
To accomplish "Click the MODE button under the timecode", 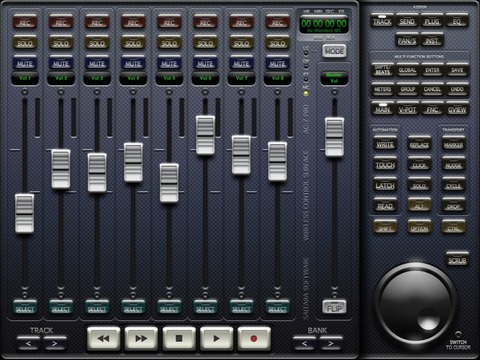I will click(x=334, y=51).
